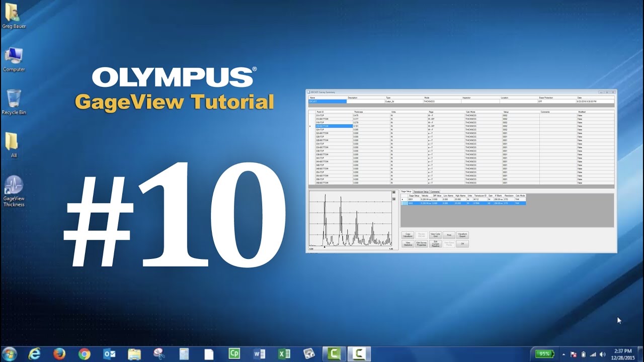Click the upper waveform zoom button

tap(394, 192)
